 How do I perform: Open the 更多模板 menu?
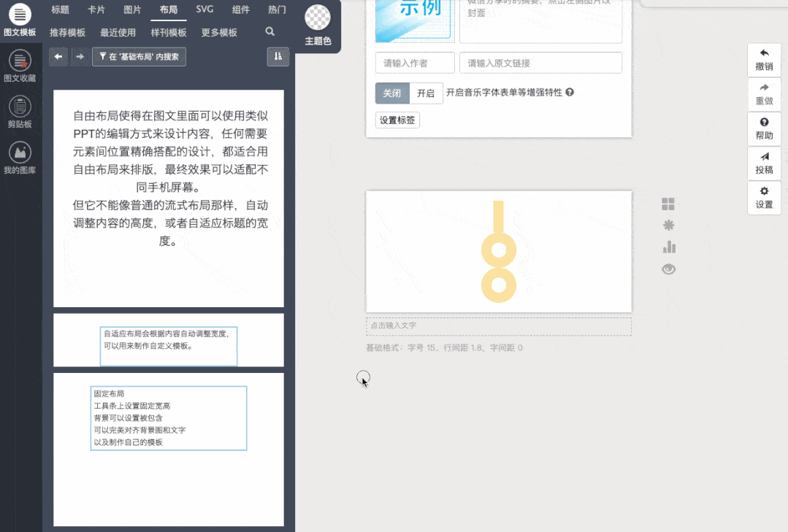coord(219,33)
